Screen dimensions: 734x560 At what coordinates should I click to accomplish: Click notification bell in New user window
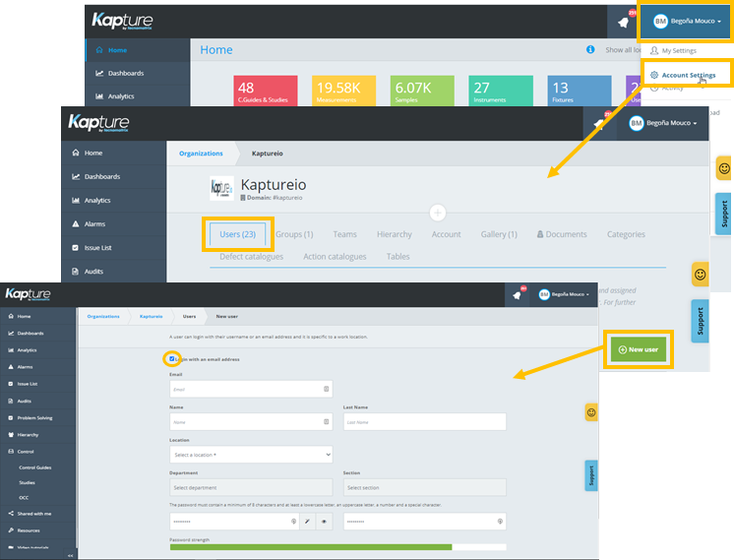(x=517, y=295)
